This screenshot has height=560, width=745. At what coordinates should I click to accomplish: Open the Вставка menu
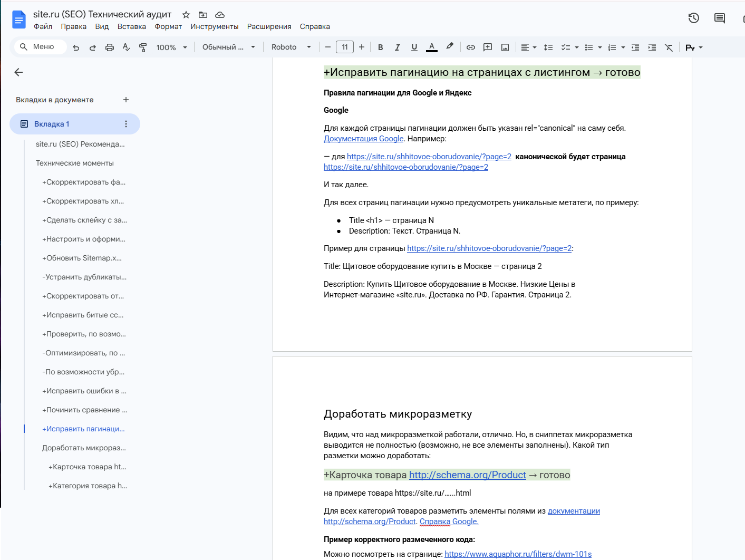tap(132, 27)
